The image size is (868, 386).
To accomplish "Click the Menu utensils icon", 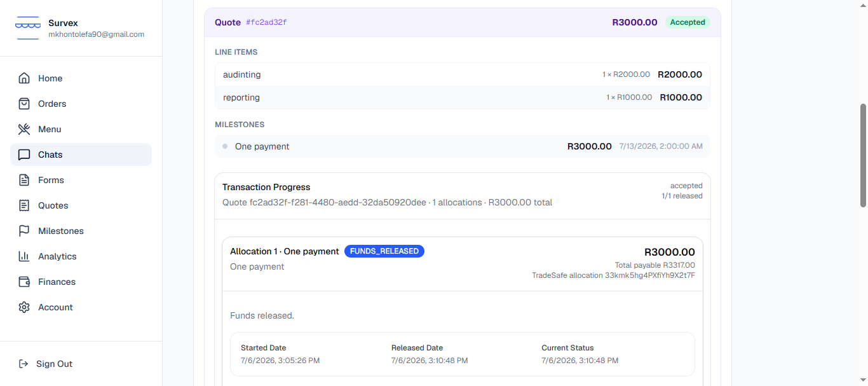I will [x=24, y=129].
